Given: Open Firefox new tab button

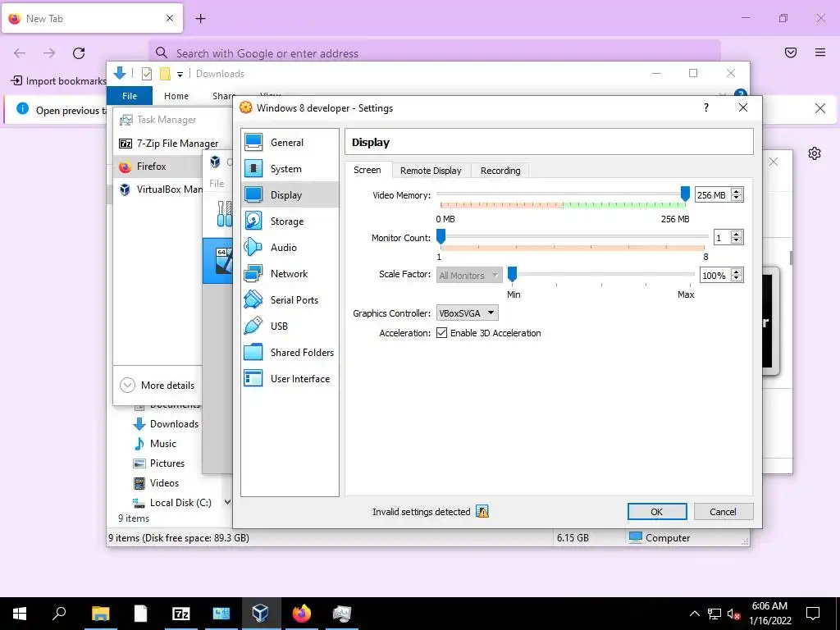Looking at the screenshot, I should (x=200, y=19).
